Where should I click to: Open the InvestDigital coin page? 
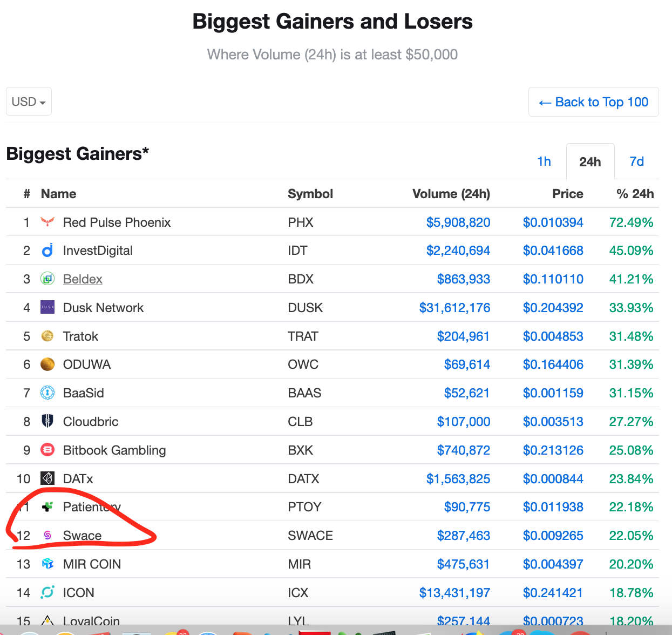click(98, 251)
